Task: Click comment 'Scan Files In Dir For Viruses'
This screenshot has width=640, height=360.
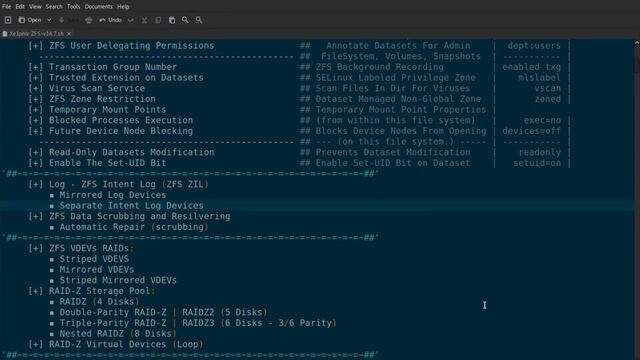Action: 393,88
